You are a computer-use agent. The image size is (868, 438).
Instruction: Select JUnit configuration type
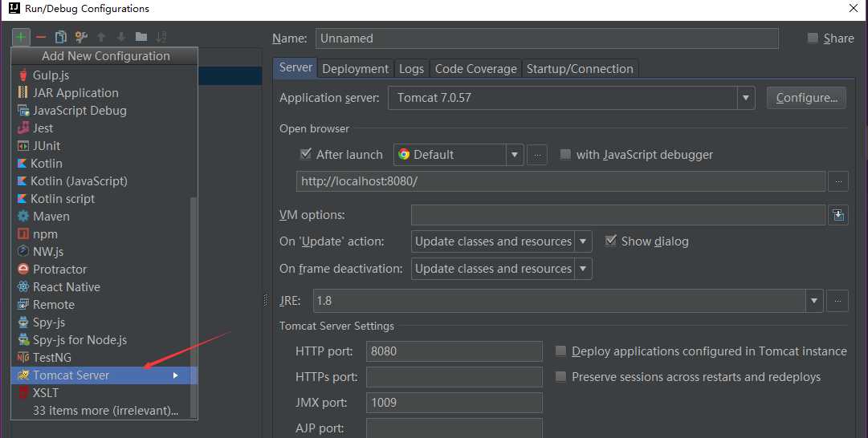click(104, 146)
